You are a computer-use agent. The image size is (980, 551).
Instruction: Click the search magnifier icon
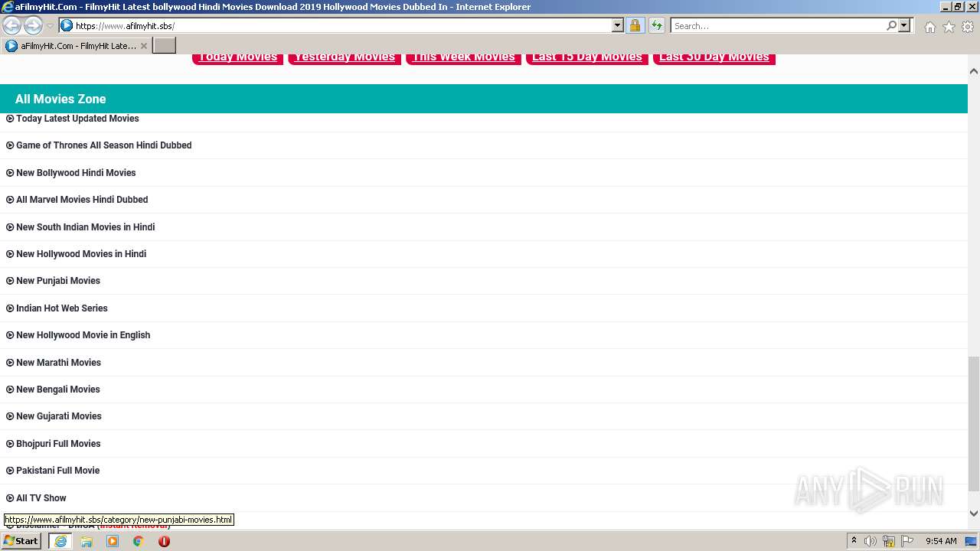point(891,26)
